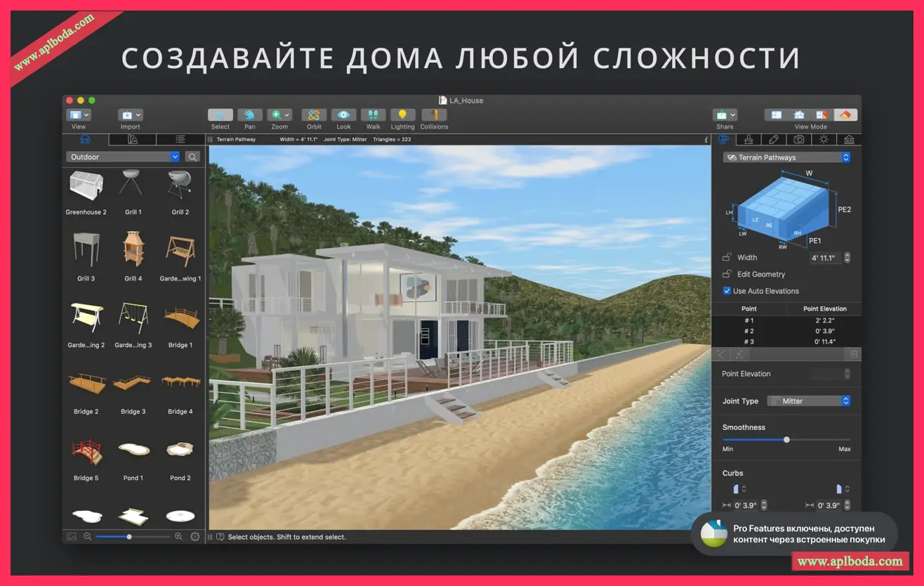
Task: Open the Share toolbar button
Action: pos(725,115)
